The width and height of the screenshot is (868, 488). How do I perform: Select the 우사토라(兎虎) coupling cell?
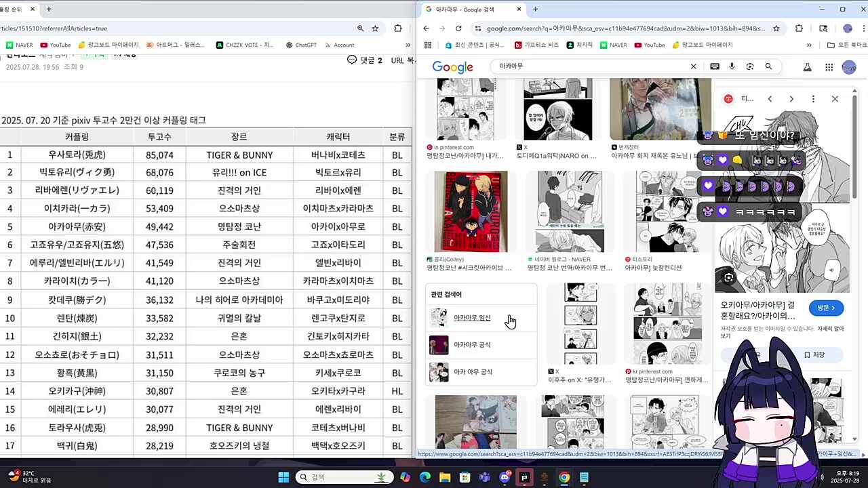[77, 155]
